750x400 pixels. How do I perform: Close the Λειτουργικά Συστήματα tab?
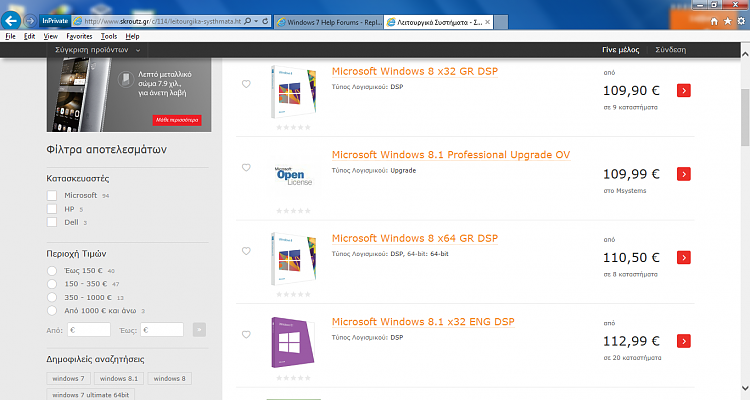click(x=487, y=22)
